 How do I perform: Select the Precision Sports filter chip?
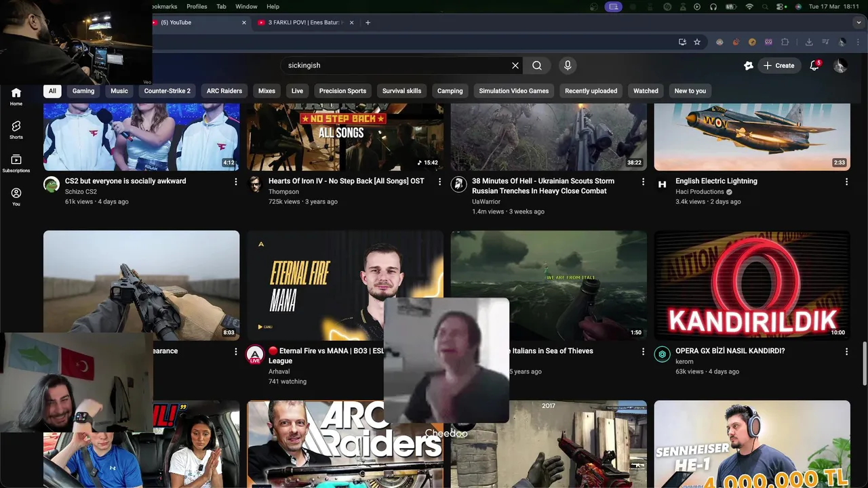342,91
